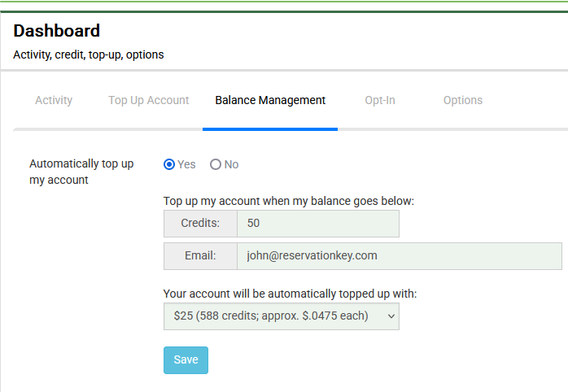
Task: Click the 'No' text beside the radio
Action: pyautogui.click(x=232, y=164)
